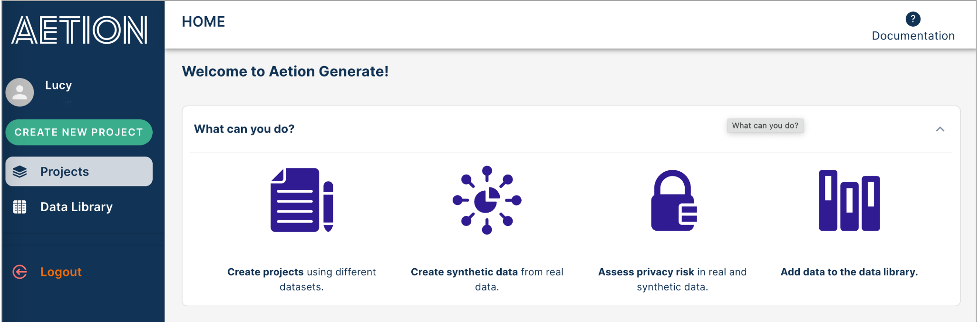
Task: Open the Projects menu item
Action: click(65, 172)
